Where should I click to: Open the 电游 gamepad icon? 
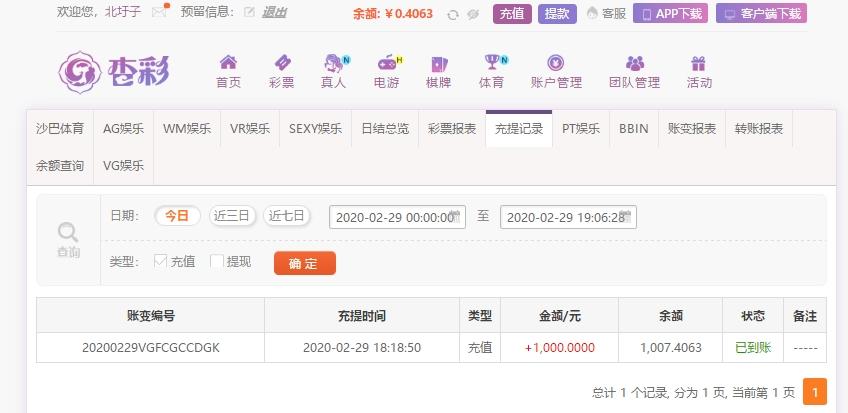[388, 63]
